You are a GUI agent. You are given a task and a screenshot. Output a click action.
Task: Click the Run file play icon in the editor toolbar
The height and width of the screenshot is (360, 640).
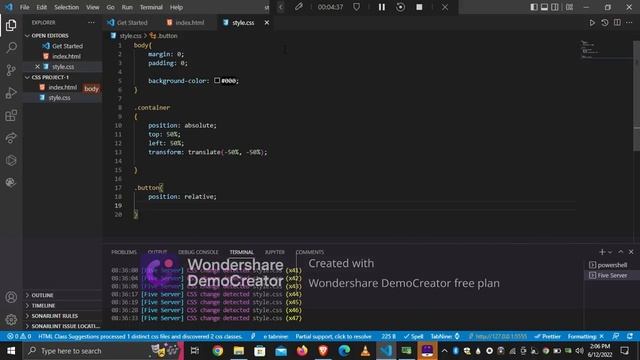(592, 23)
